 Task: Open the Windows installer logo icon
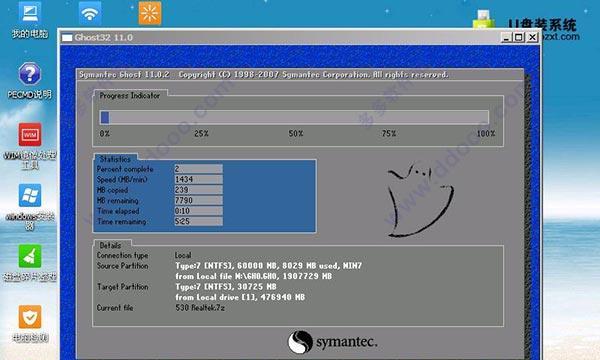point(30,195)
